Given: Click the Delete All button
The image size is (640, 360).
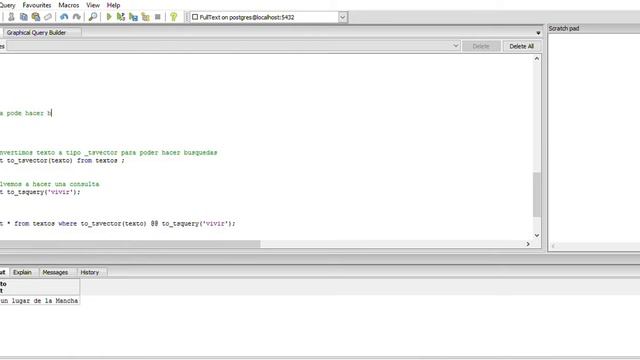Looking at the screenshot, I should 522,46.
